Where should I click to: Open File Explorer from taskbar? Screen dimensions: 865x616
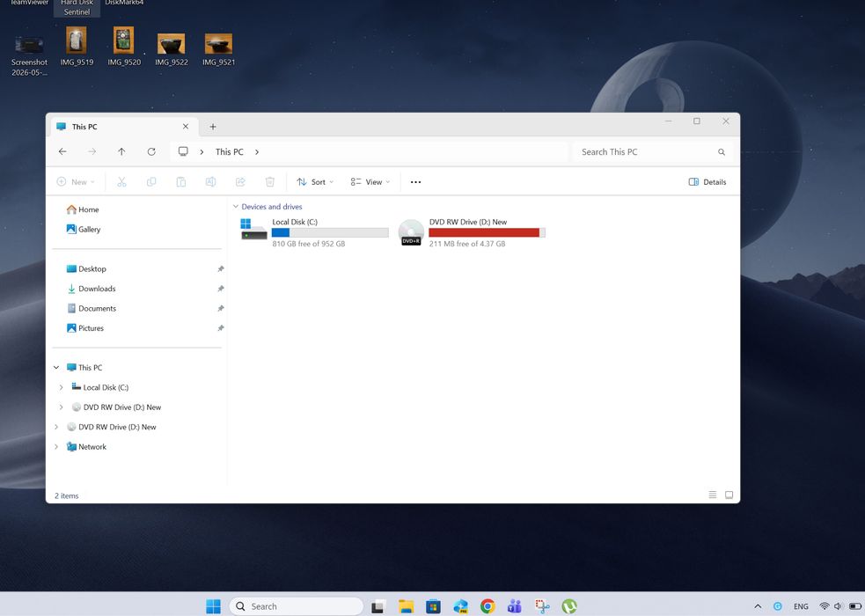coord(406,606)
